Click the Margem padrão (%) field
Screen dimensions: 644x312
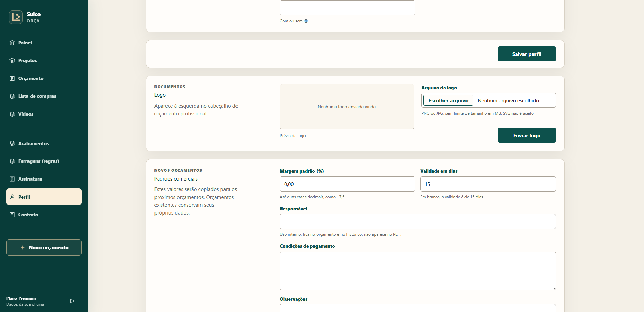click(x=347, y=184)
